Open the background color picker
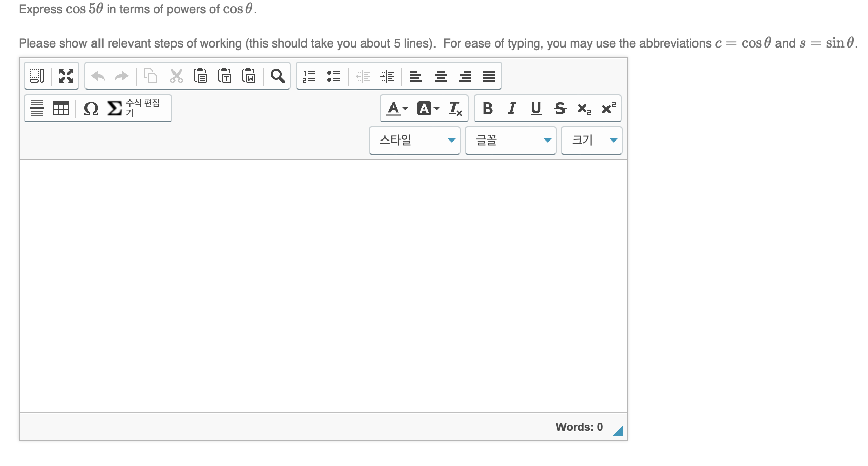The height and width of the screenshot is (466, 868). (x=428, y=108)
